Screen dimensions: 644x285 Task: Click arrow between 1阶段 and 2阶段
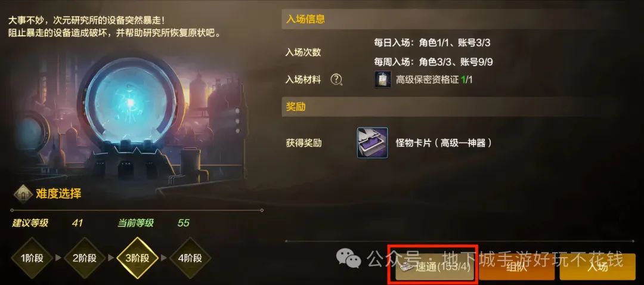58,258
